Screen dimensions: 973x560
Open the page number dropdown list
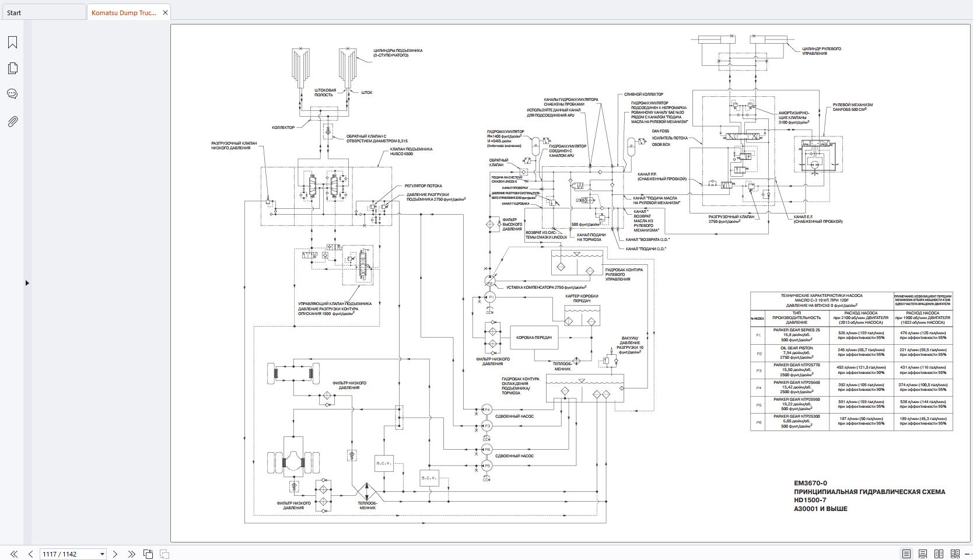pos(102,554)
